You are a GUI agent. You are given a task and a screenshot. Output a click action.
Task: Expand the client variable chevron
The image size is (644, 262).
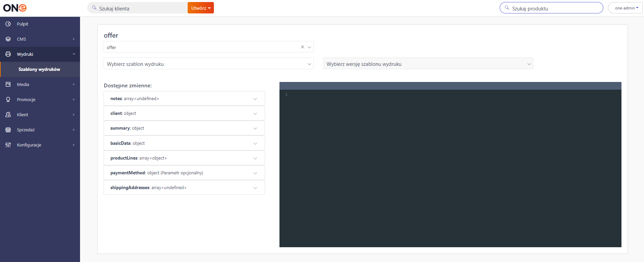255,114
